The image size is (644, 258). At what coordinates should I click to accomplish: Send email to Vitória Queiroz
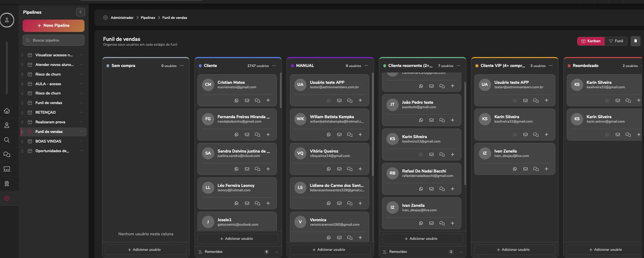(x=339, y=169)
